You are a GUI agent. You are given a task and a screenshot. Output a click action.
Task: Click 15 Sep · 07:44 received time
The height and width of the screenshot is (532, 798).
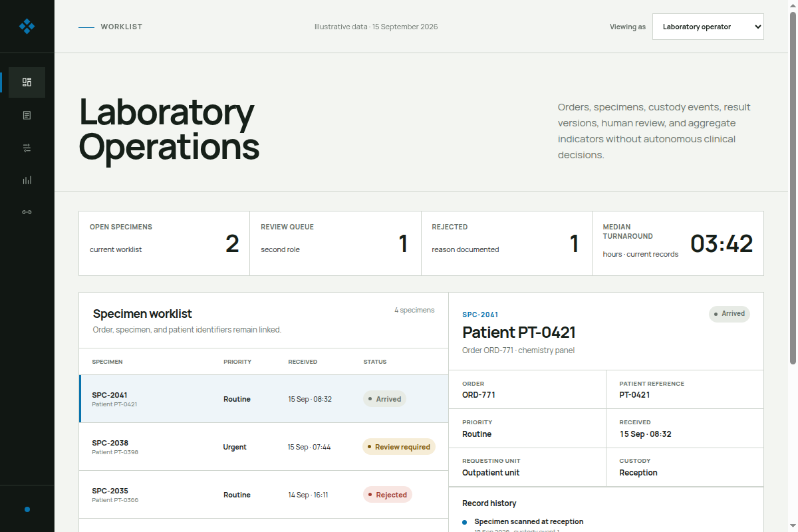[309, 447]
